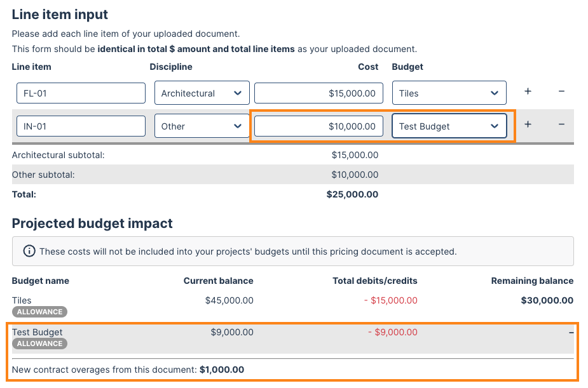This screenshot has width=588, height=388.
Task: Open the Architectural discipline dropdown
Action: 202,93
